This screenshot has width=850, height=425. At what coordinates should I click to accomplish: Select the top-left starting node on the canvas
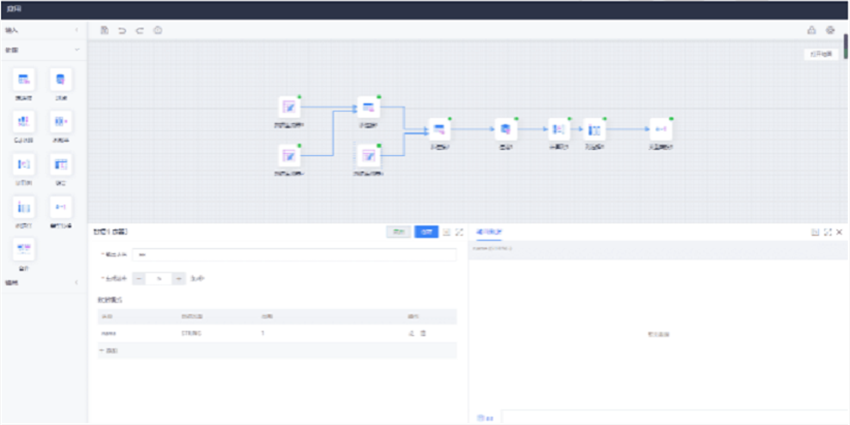tap(289, 106)
